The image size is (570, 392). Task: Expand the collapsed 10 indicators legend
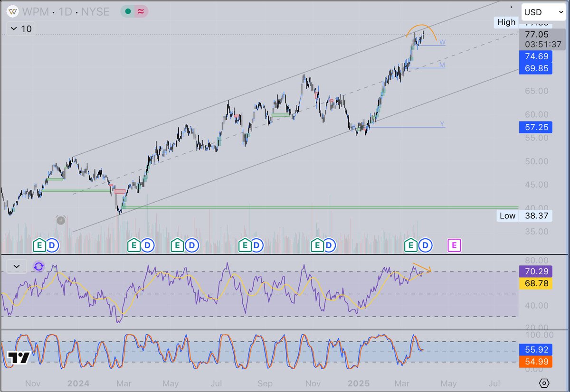pyautogui.click(x=20, y=29)
